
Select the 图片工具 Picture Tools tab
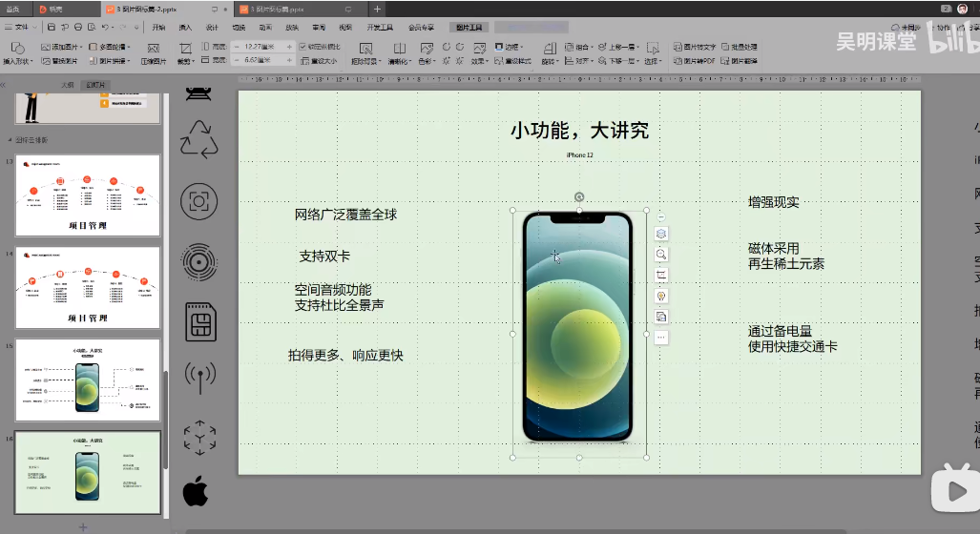(x=469, y=28)
